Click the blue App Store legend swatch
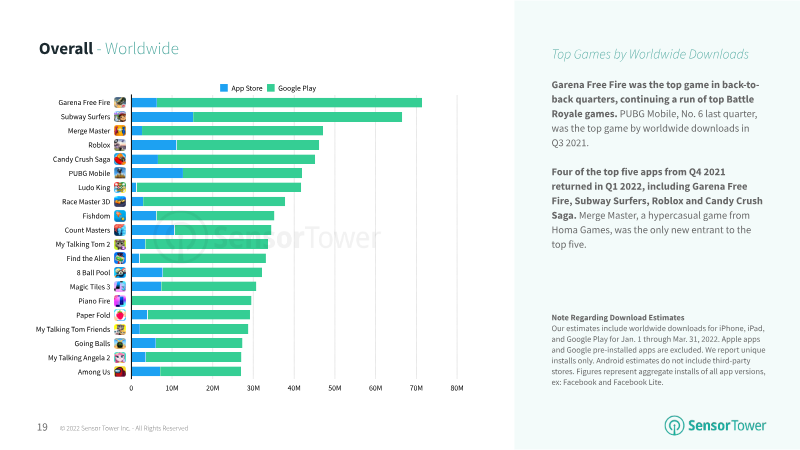Screen dimensions: 800x450 tap(224, 88)
